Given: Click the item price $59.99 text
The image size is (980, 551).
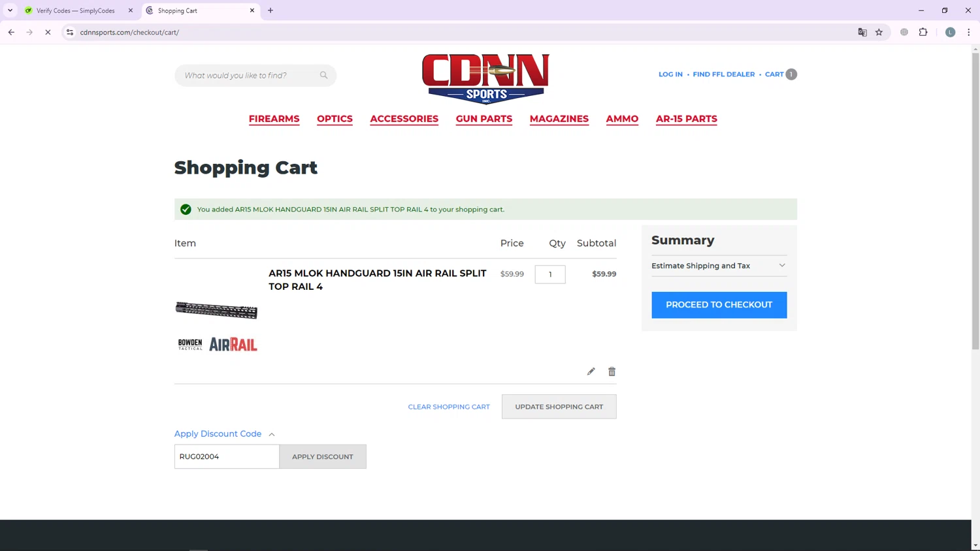Looking at the screenshot, I should (x=512, y=274).
